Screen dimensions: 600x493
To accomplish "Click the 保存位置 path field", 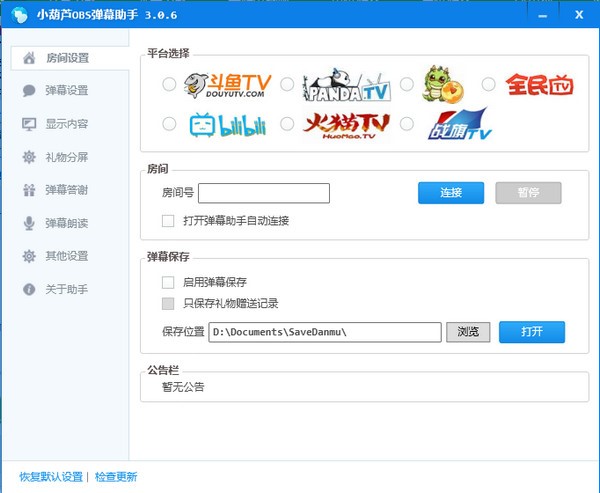I will (x=325, y=332).
